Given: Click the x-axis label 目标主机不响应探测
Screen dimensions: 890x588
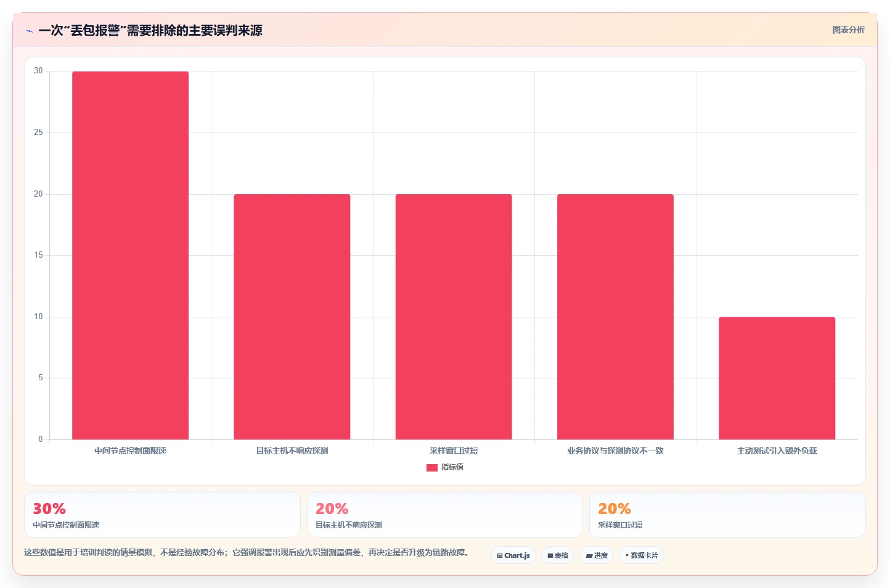Looking at the screenshot, I should click(x=292, y=451).
